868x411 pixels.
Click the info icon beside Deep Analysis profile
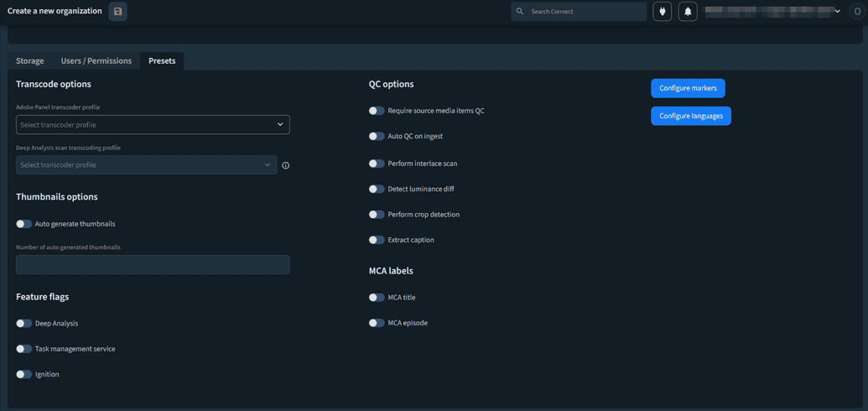[x=286, y=165]
